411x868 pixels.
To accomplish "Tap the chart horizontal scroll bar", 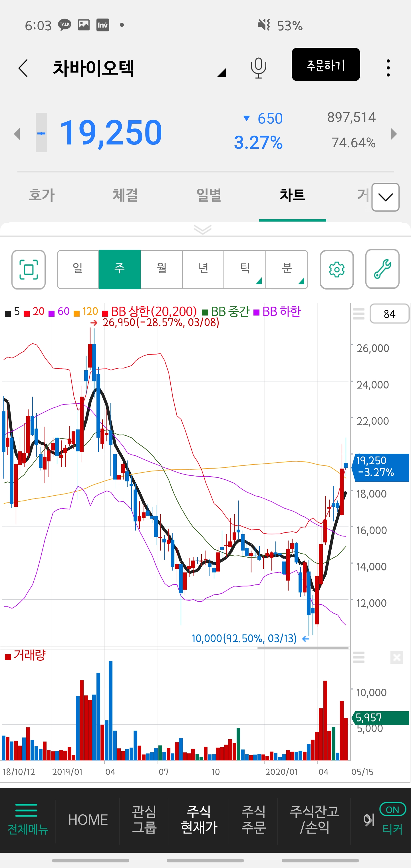I will pyautogui.click(x=303, y=648).
